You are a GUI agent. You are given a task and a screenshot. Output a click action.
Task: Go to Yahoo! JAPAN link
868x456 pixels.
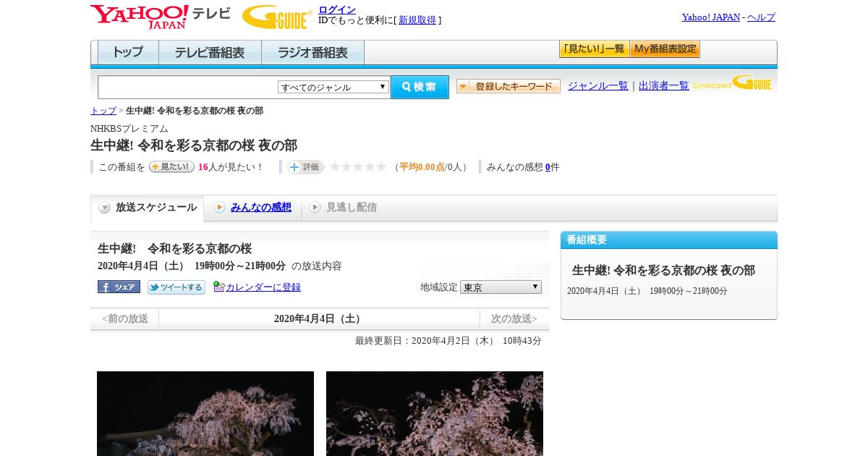(711, 17)
